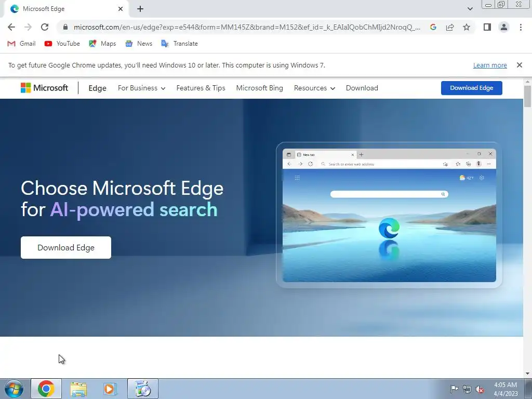
Task: Click scrollbar down arrow
Action: coord(528,374)
